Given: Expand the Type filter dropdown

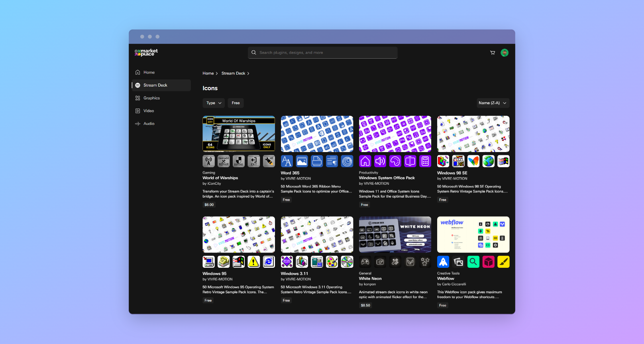Looking at the screenshot, I should (214, 103).
